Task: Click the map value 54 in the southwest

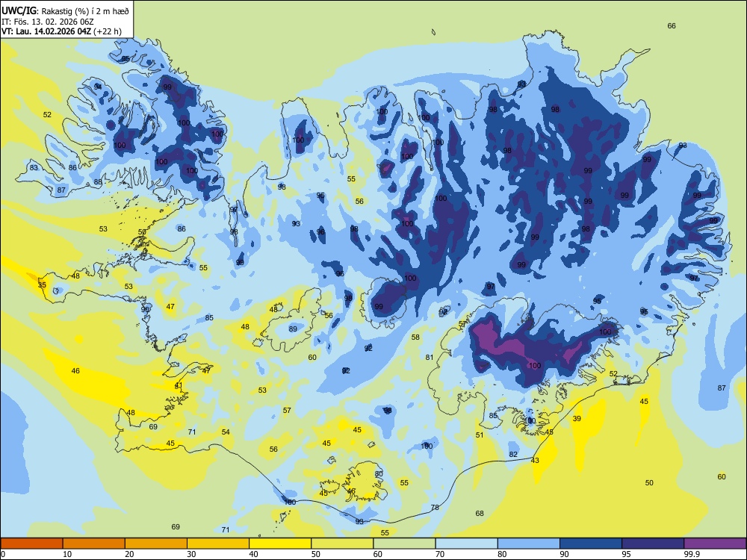Action: pos(226,432)
